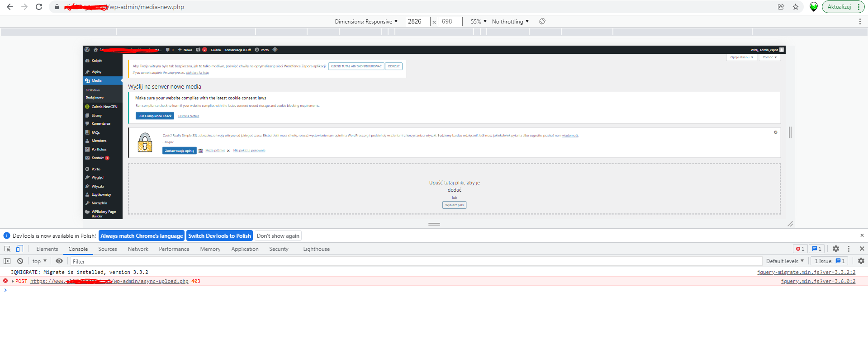Open the console settings gear

861,261
